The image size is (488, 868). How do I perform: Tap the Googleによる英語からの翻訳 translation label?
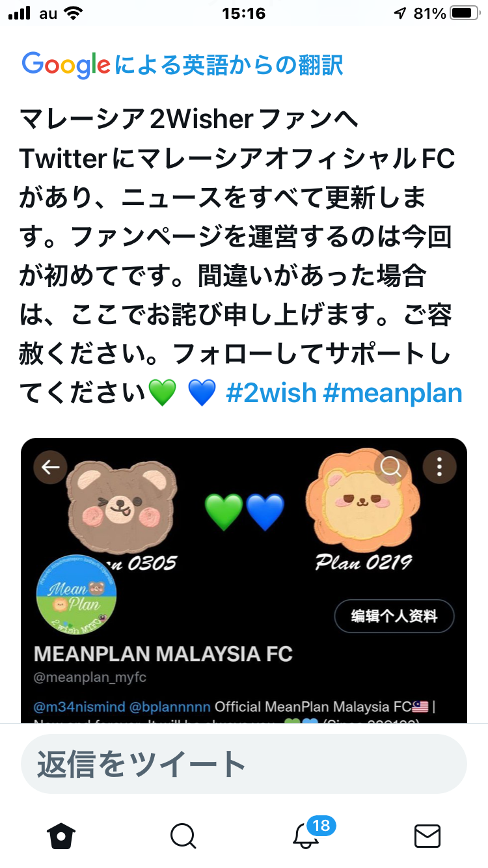pyautogui.click(x=182, y=64)
